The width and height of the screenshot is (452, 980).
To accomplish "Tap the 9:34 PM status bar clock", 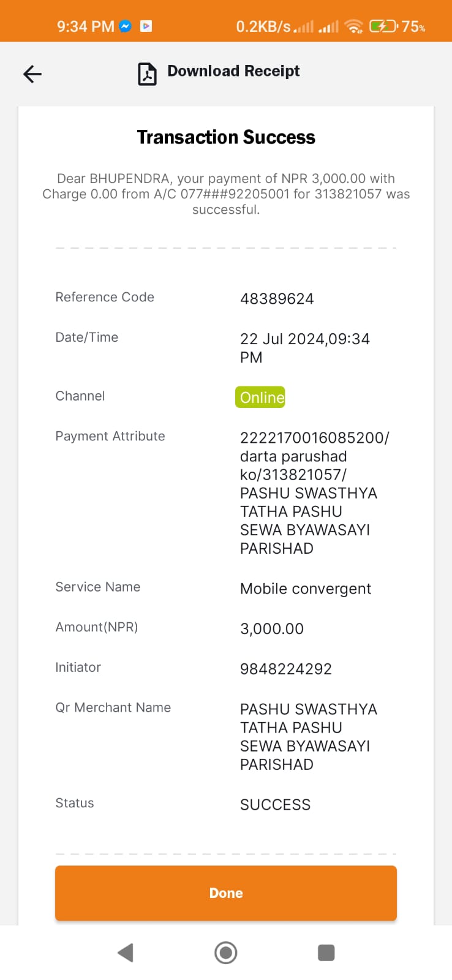I will (86, 26).
